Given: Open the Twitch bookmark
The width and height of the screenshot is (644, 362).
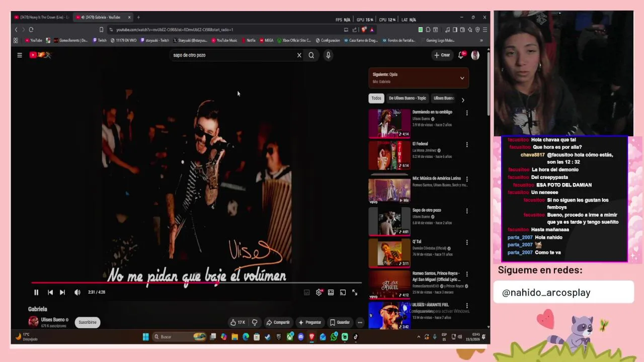Looking at the screenshot, I should coord(100,40).
